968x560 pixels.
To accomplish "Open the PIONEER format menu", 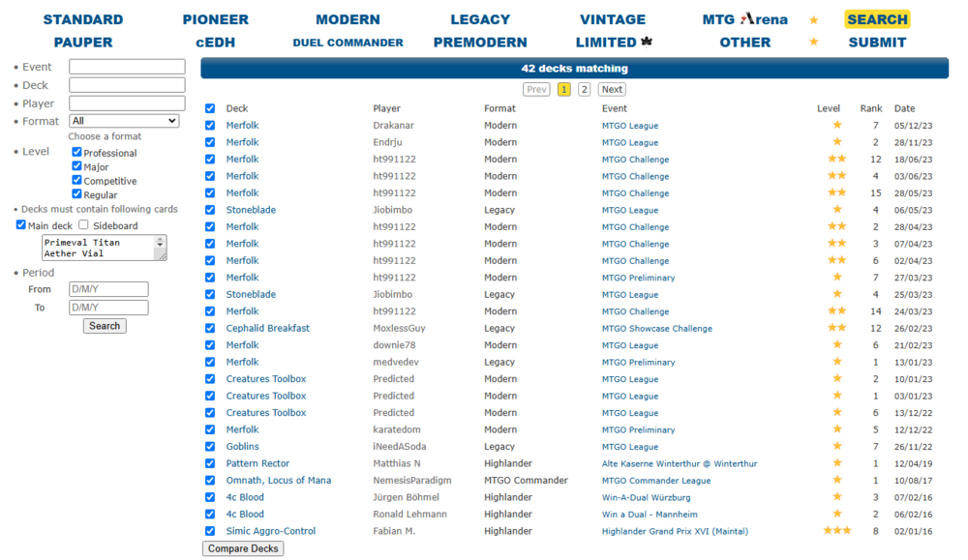I will tap(215, 19).
